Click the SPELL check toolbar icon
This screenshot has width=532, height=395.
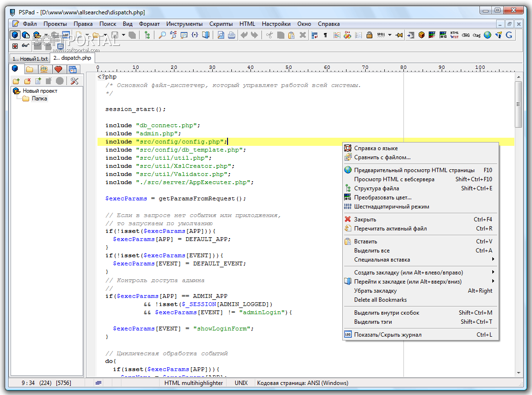(x=381, y=35)
